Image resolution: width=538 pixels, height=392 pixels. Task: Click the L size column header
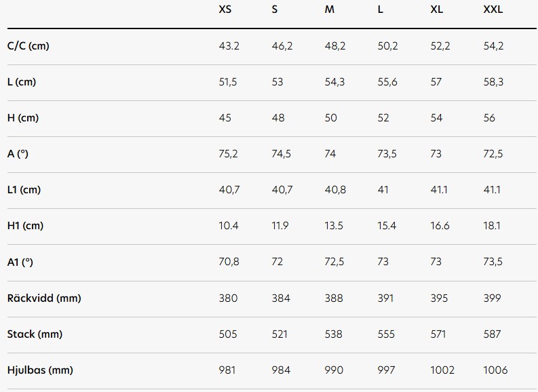coord(380,9)
